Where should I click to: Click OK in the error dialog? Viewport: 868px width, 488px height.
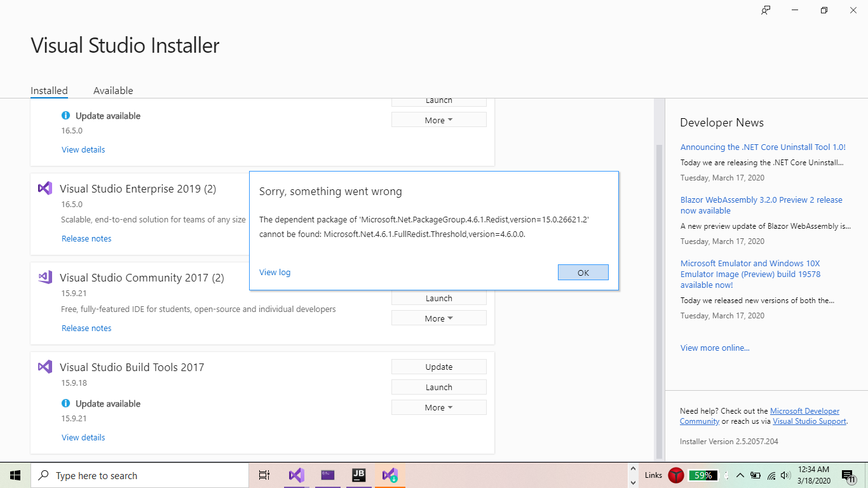coord(583,272)
